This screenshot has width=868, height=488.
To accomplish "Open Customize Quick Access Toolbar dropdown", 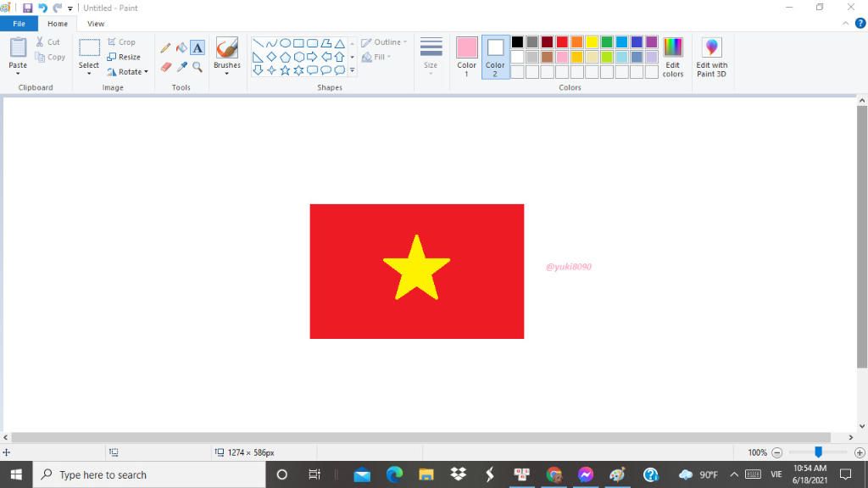I will [70, 8].
